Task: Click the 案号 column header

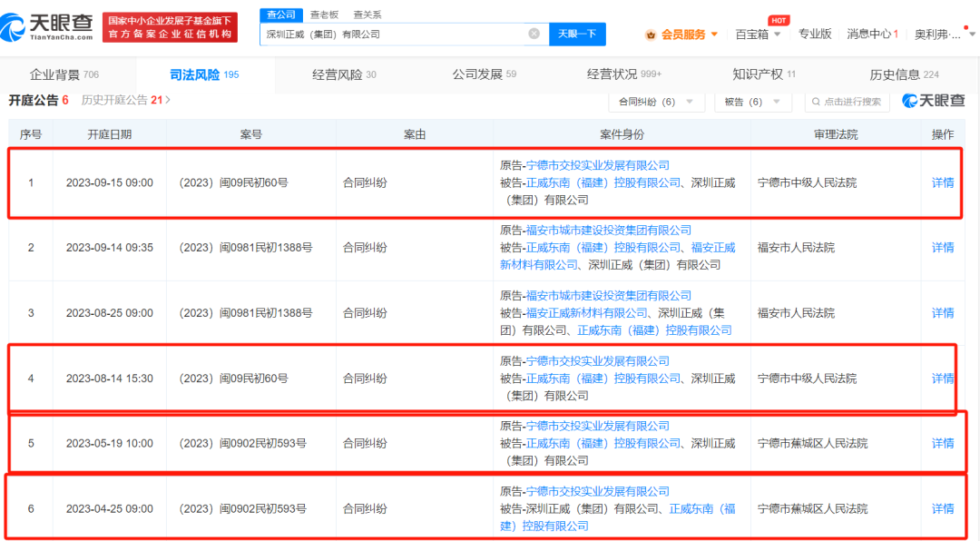Action: 251,134
